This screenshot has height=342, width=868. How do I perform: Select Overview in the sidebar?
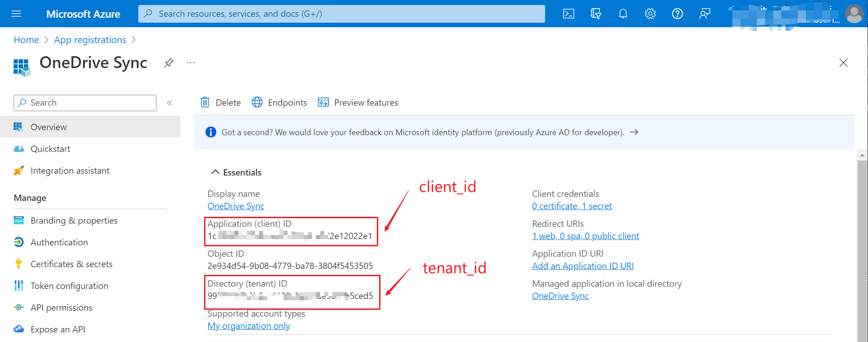pos(90,127)
